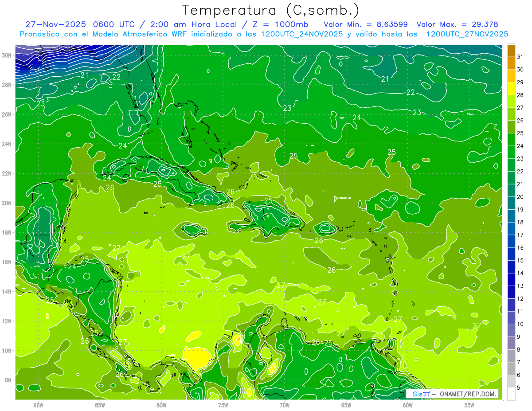Click the 55W longitude axis label
This screenshot has height=411, width=532.
[x=469, y=405]
